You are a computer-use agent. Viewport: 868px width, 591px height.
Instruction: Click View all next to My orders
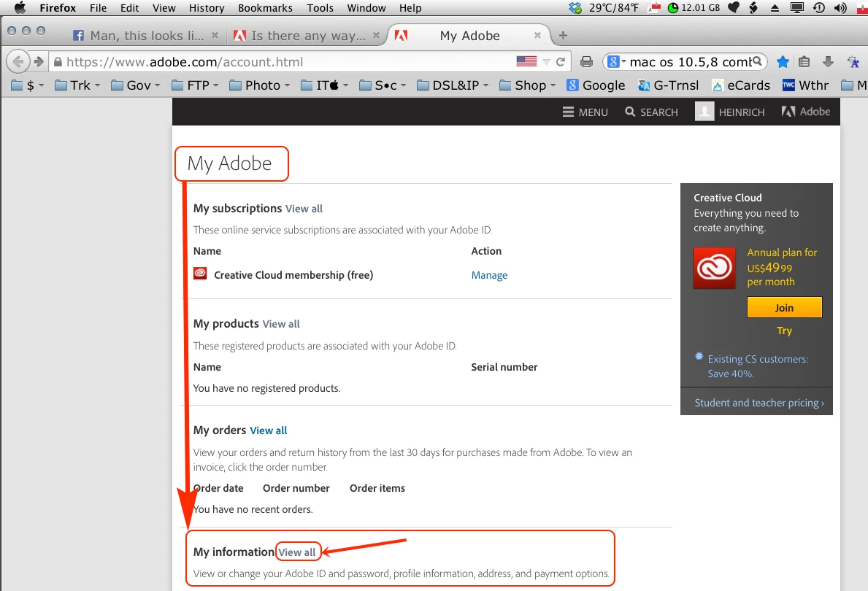point(269,430)
